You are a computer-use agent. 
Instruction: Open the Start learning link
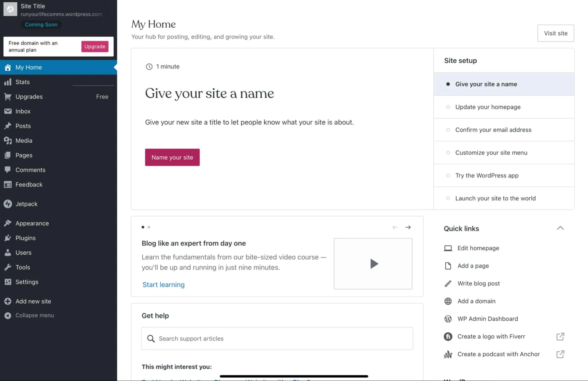(163, 284)
